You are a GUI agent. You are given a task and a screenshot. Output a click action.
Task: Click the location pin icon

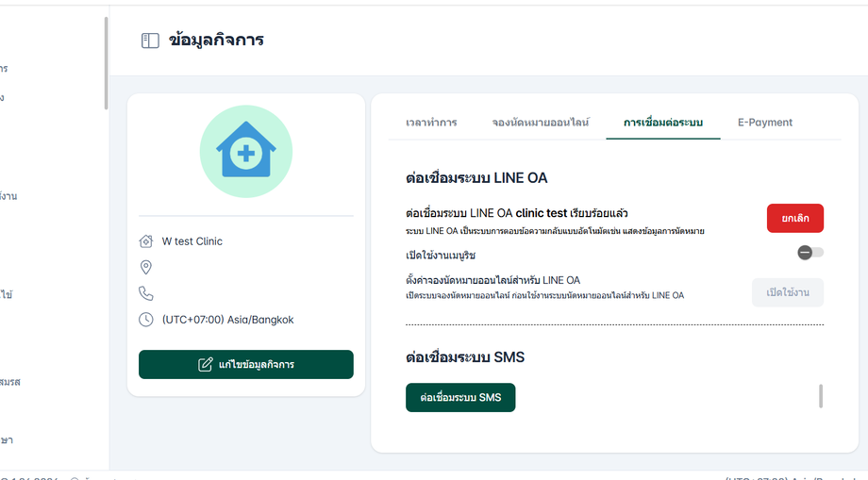(145, 267)
